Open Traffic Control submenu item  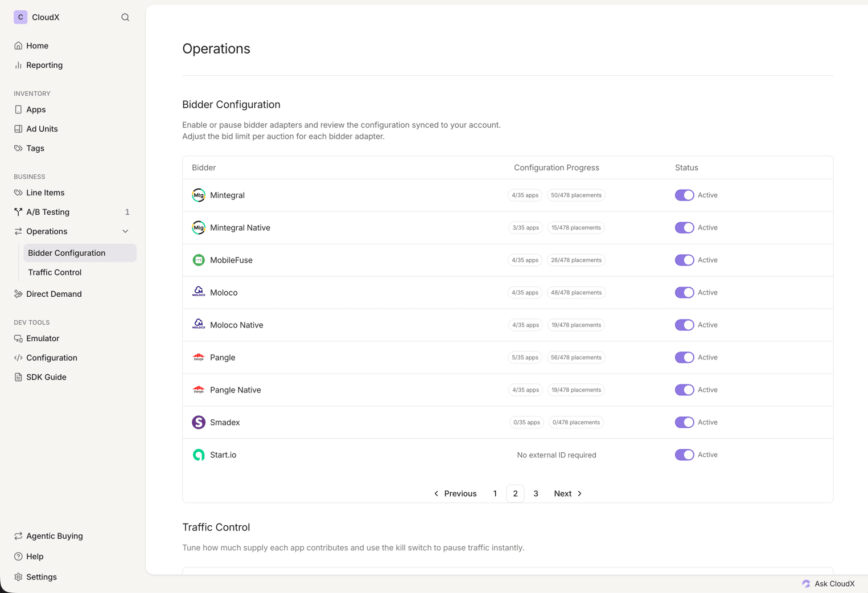(x=80, y=272)
